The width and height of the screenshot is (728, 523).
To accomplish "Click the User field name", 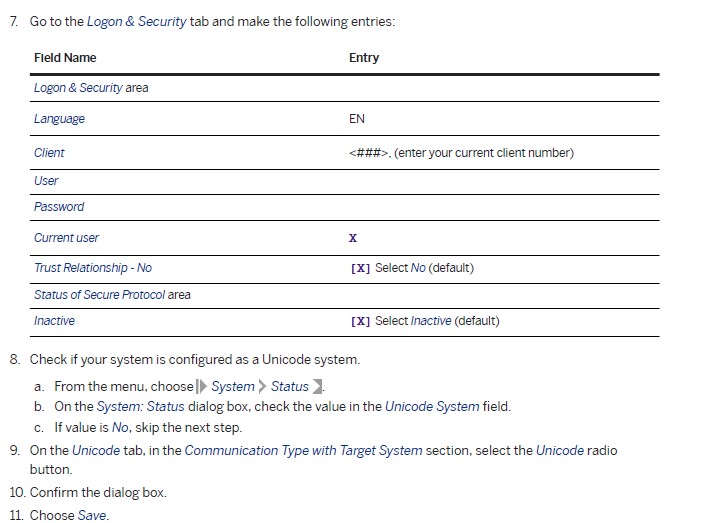I will point(46,181).
